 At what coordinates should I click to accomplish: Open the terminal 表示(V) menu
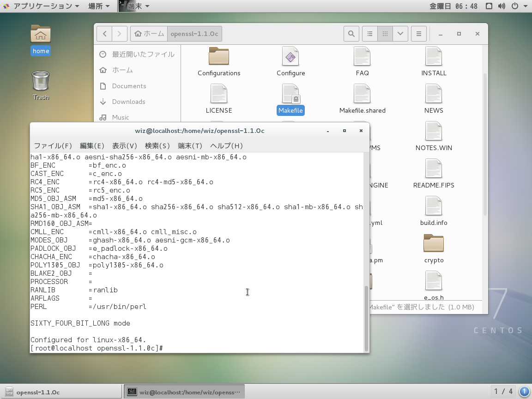click(x=125, y=146)
